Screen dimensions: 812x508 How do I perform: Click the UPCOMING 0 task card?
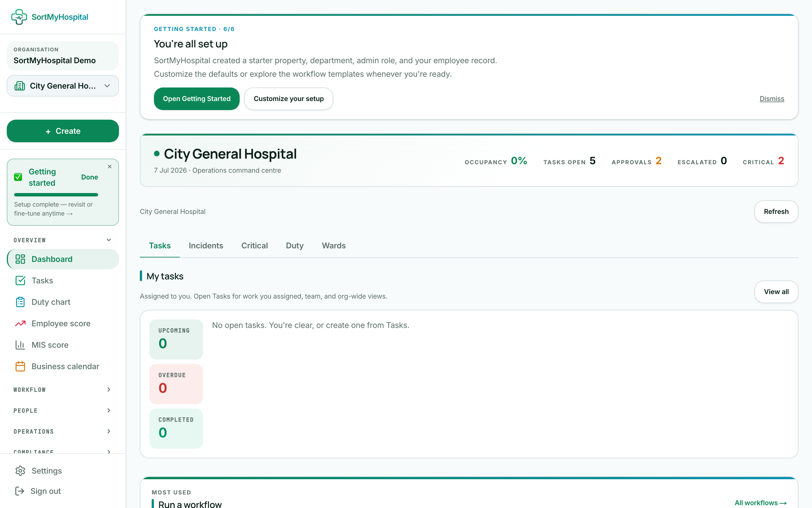176,339
